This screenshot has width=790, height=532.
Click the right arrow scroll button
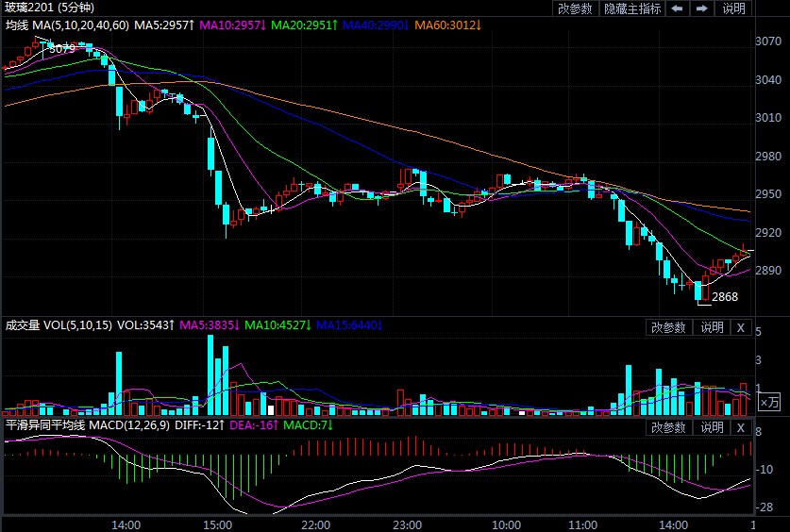pyautogui.click(x=702, y=8)
